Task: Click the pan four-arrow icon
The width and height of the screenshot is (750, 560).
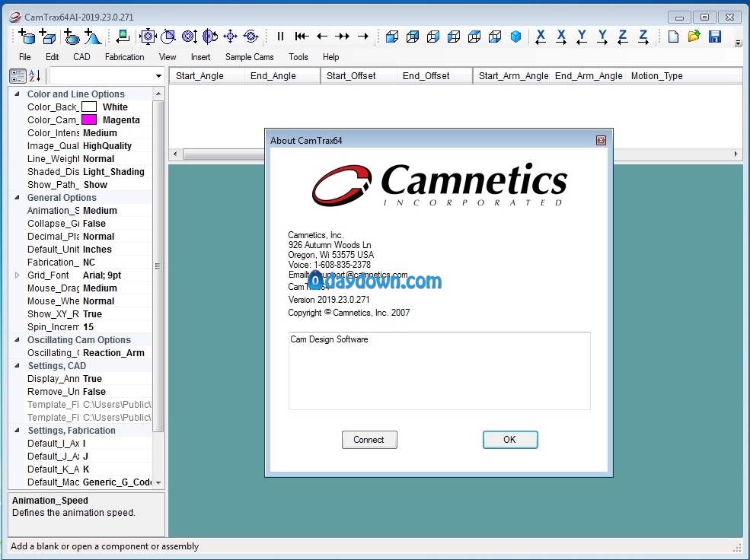Action: pyautogui.click(x=231, y=37)
